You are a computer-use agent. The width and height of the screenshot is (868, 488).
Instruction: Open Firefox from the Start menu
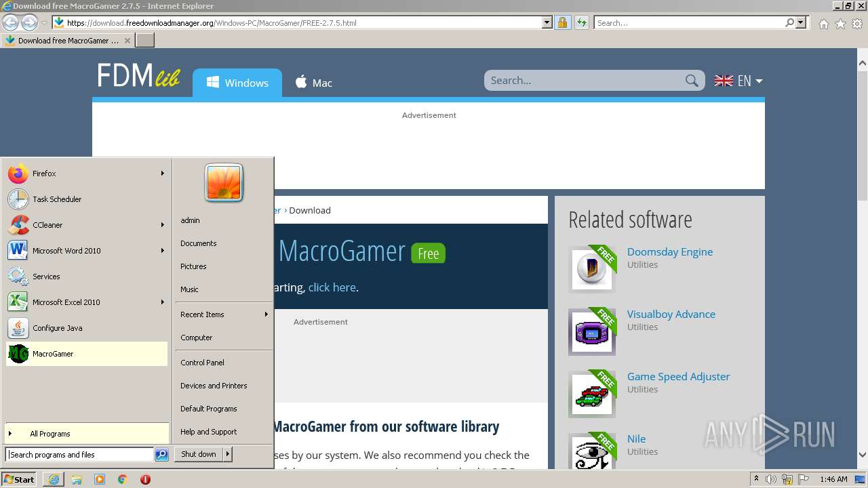click(x=86, y=174)
